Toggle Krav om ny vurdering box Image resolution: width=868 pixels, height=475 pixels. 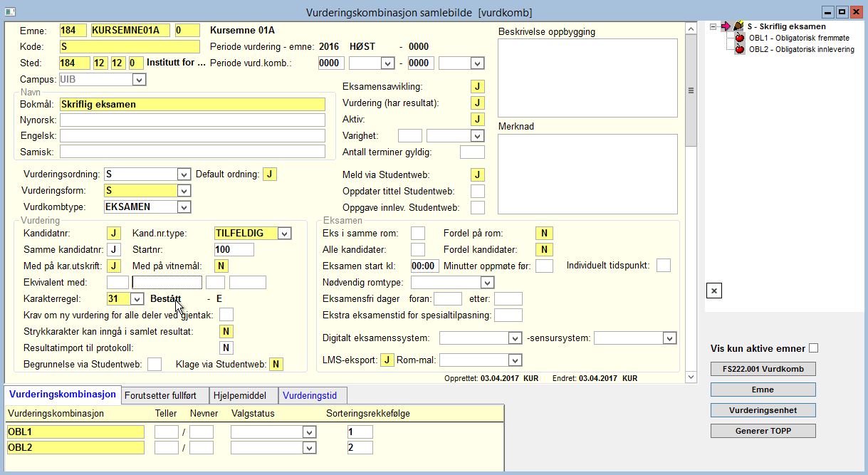pyautogui.click(x=226, y=314)
